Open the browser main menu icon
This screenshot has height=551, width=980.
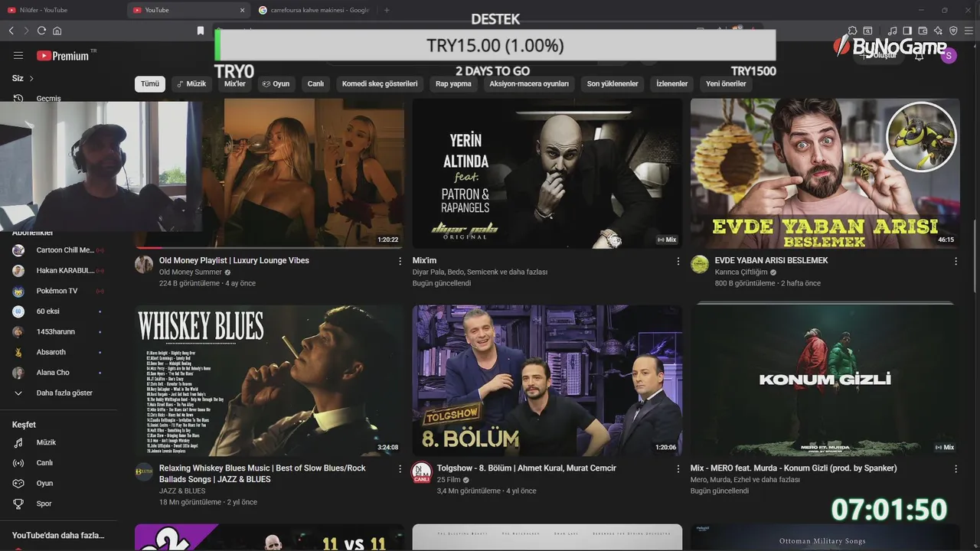[969, 31]
